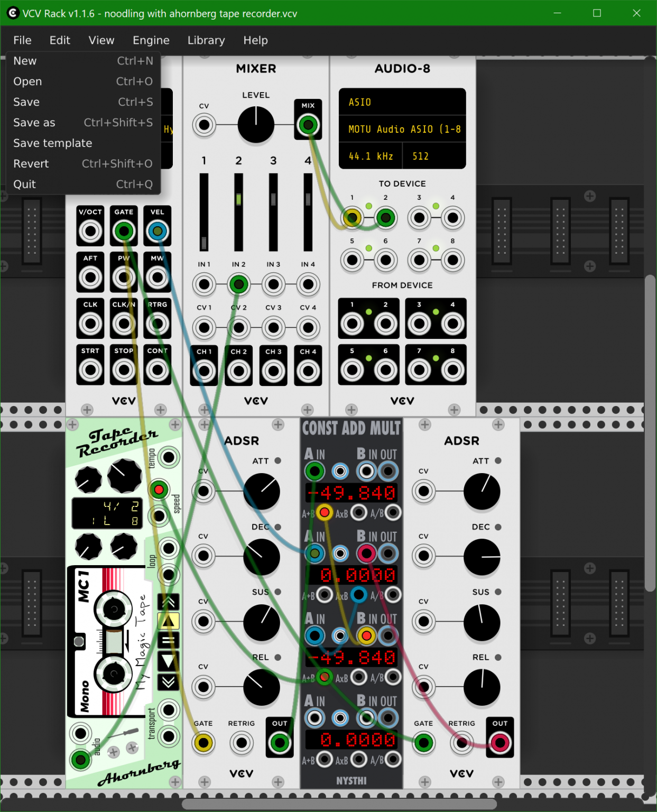Screen dimensions: 657x812
Task: Open the ASIO audio driver selector
Action: point(402,102)
